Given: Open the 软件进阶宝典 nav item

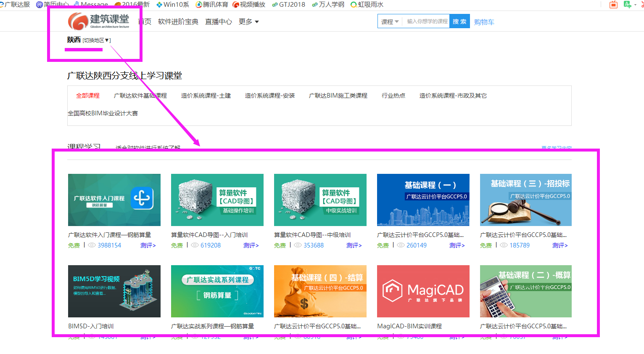Looking at the screenshot, I should (x=178, y=21).
